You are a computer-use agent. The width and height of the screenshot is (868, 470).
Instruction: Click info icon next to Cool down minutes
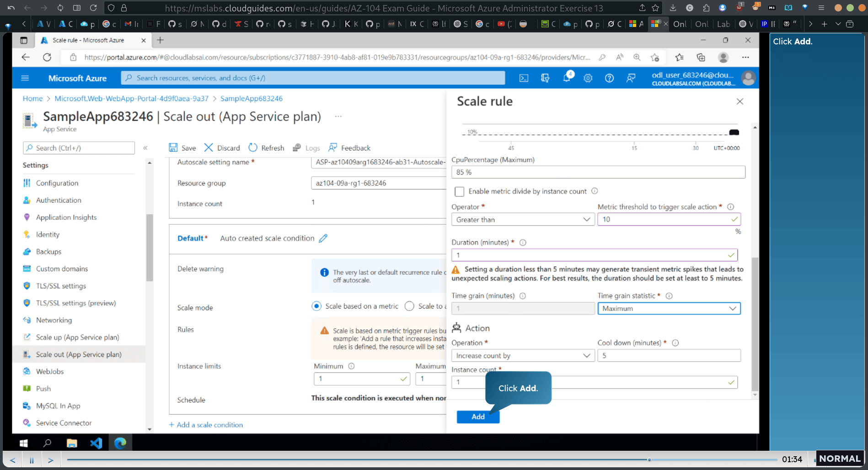point(675,343)
